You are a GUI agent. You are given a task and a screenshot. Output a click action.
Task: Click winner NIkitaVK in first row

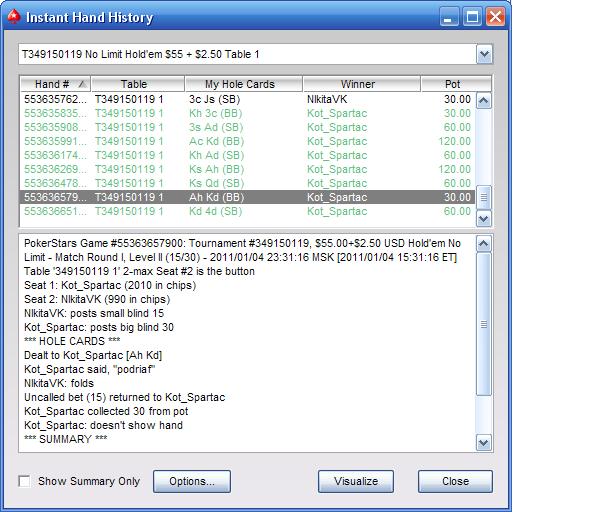[327, 99]
